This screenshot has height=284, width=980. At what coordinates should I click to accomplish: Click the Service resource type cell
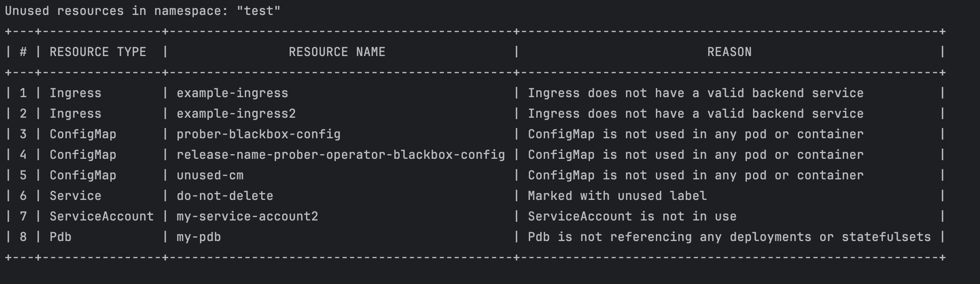[75, 196]
